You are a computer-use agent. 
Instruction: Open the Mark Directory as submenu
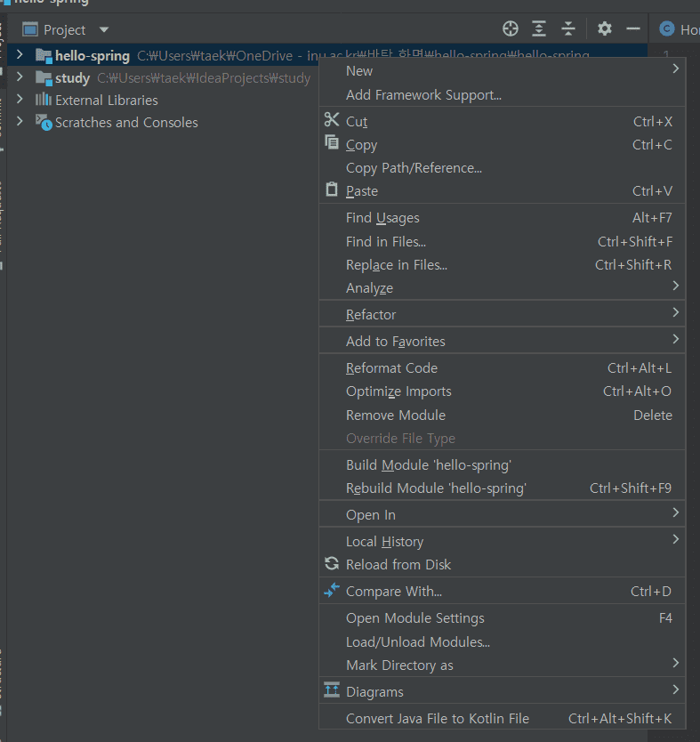pos(503,665)
